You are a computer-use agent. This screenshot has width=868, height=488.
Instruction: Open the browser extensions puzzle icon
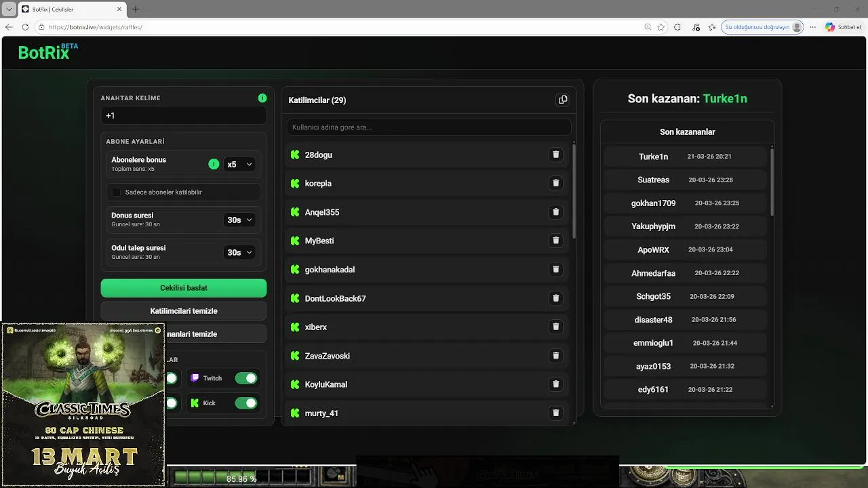(x=677, y=27)
